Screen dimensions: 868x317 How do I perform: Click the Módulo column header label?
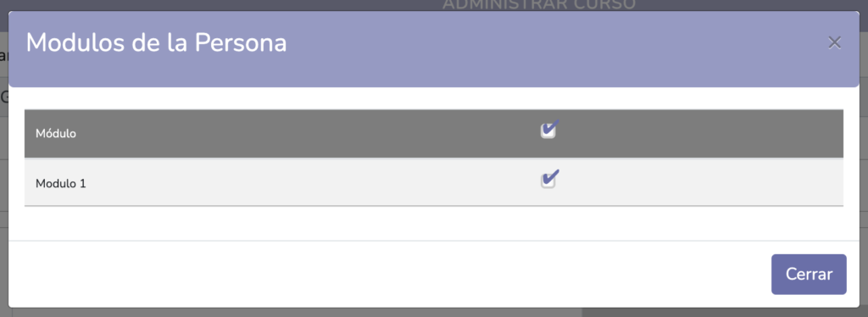56,133
